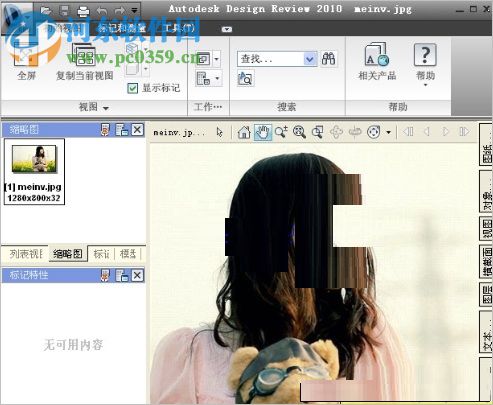Expand the 视图 panel dropdown
The image size is (493, 405).
point(106,108)
